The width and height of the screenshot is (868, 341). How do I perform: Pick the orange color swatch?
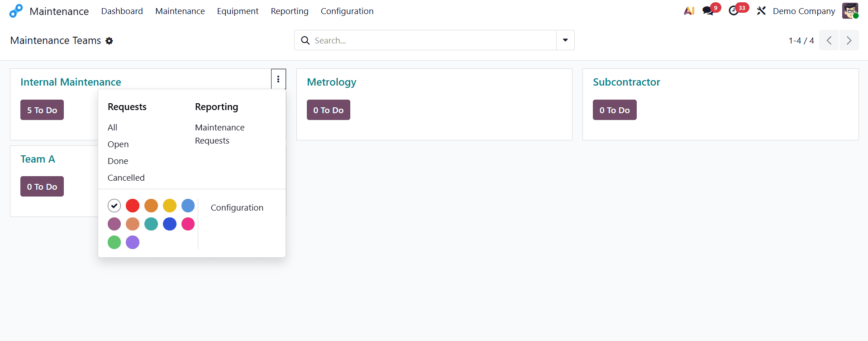tap(151, 206)
